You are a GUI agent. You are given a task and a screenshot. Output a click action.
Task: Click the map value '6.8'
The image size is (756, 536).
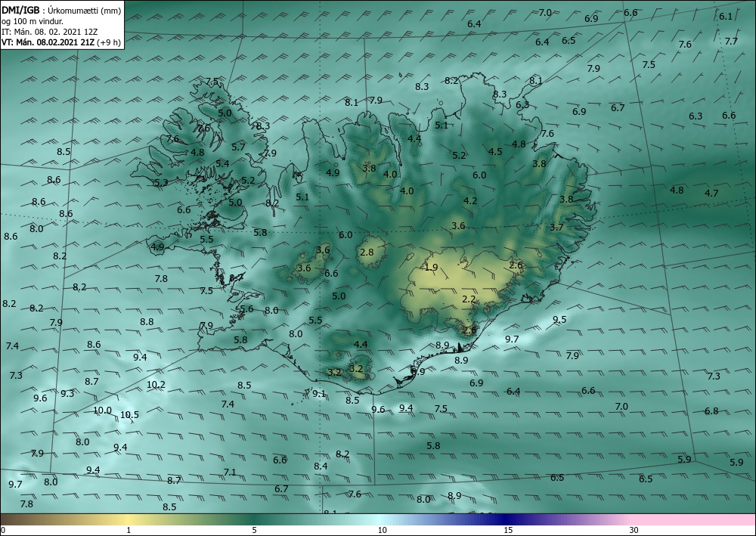[x=711, y=411]
